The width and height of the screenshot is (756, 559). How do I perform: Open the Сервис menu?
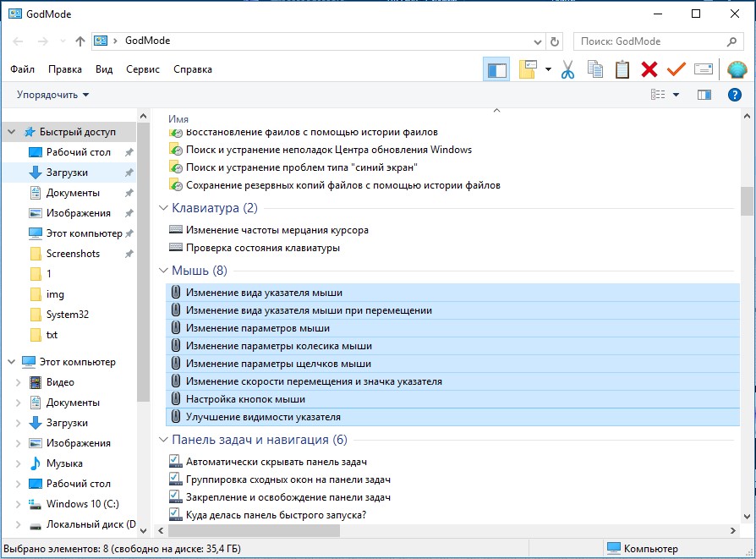[x=143, y=69]
